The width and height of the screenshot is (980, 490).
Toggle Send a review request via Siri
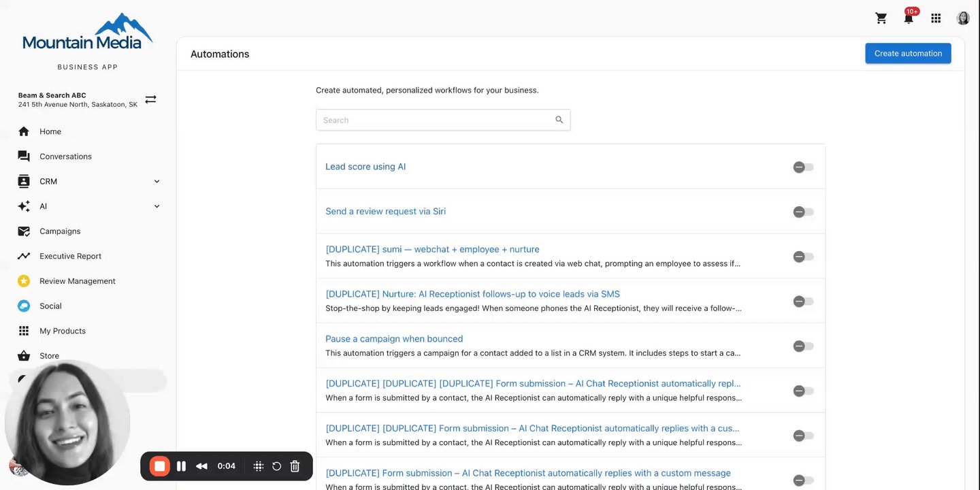click(803, 212)
